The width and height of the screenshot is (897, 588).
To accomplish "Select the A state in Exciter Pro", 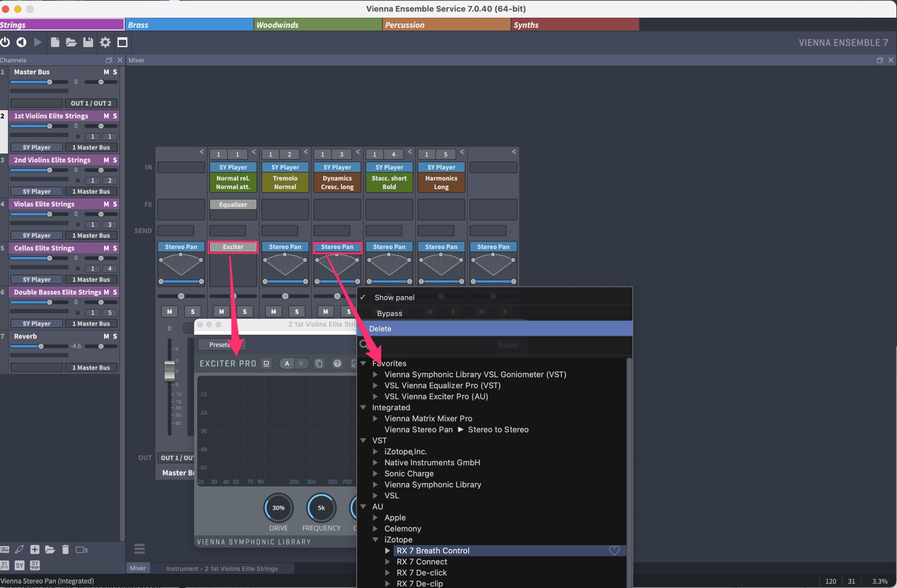I will 287,363.
